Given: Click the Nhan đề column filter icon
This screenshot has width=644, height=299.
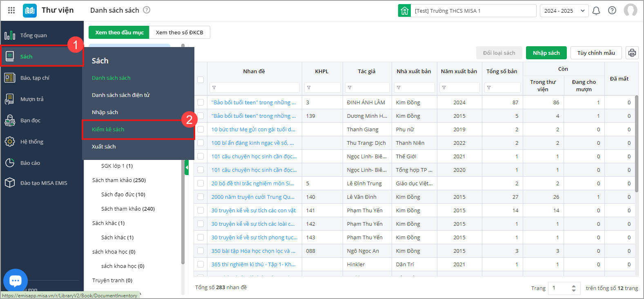Looking at the screenshot, I should (214, 88).
